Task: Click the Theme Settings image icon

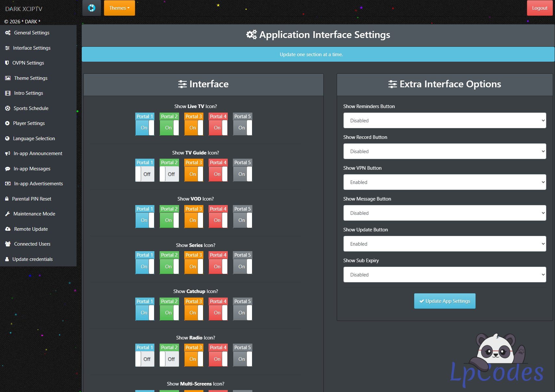Action: [8, 78]
